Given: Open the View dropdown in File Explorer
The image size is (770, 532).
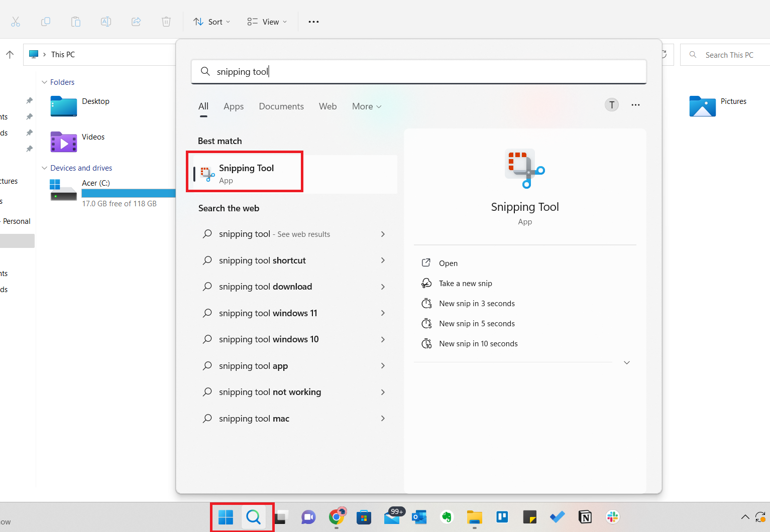Looking at the screenshot, I should [267, 22].
